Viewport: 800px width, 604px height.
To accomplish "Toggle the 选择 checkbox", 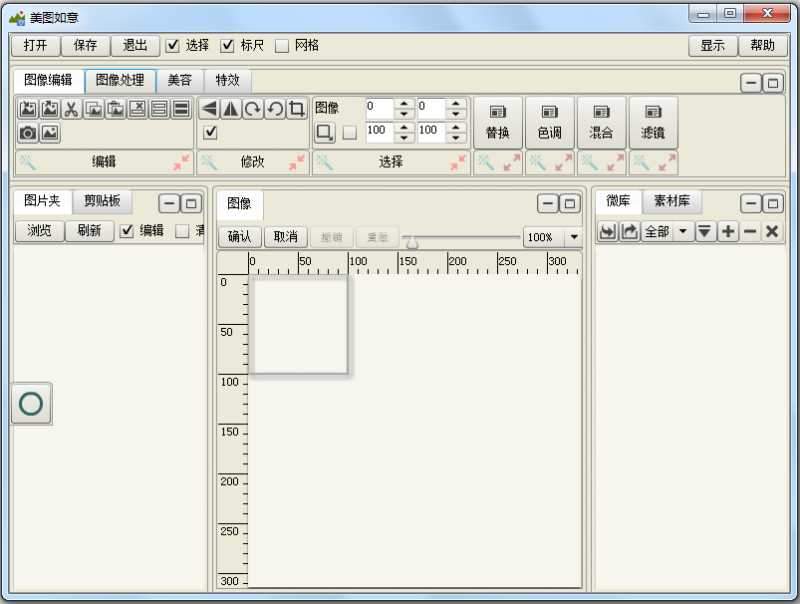I will [173, 45].
